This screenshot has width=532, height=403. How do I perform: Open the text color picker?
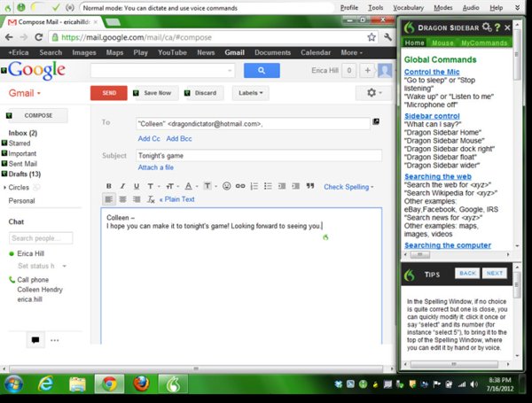click(x=191, y=186)
